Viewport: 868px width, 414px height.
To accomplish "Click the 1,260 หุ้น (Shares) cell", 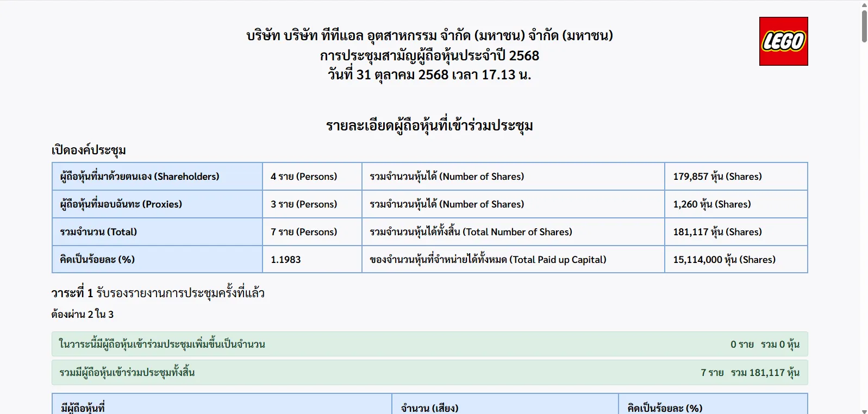I will point(735,204).
